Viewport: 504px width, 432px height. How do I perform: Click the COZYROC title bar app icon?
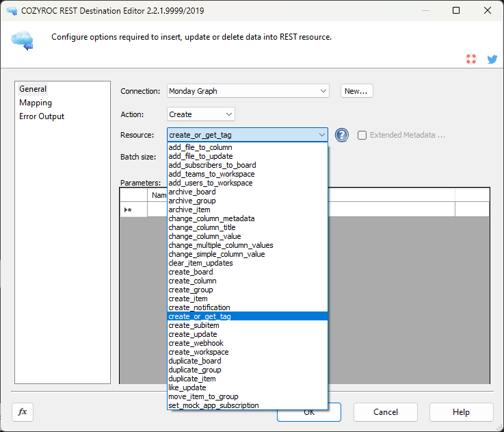click(12, 11)
